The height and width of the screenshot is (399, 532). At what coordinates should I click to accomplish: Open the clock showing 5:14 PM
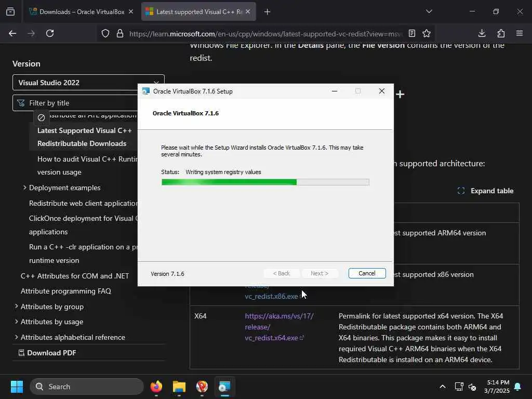click(497, 387)
